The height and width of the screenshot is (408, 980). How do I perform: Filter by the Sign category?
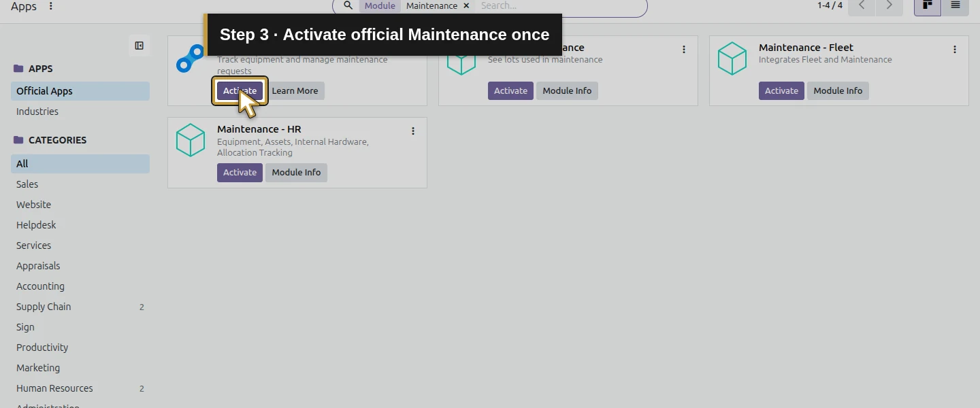point(80,327)
